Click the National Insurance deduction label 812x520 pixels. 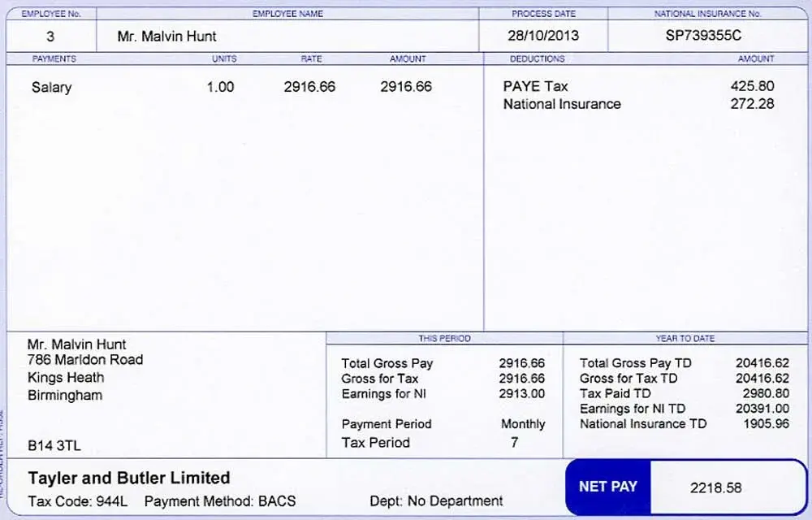click(562, 104)
